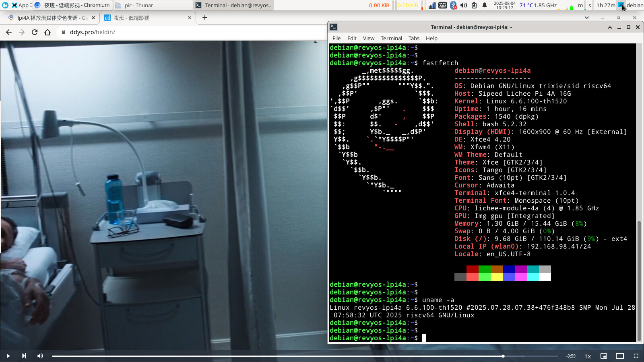
Task: Open terminal Help menu
Action: coord(431,38)
